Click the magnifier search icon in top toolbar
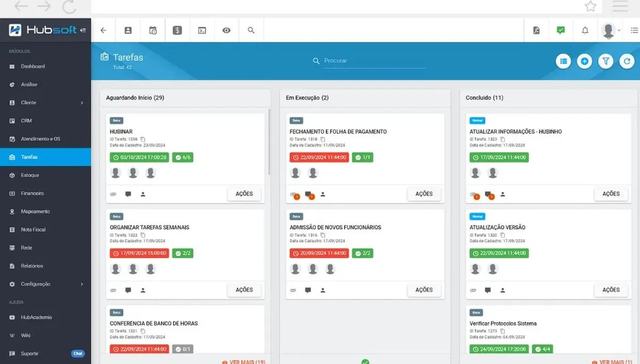The height and width of the screenshot is (364, 640). (251, 30)
